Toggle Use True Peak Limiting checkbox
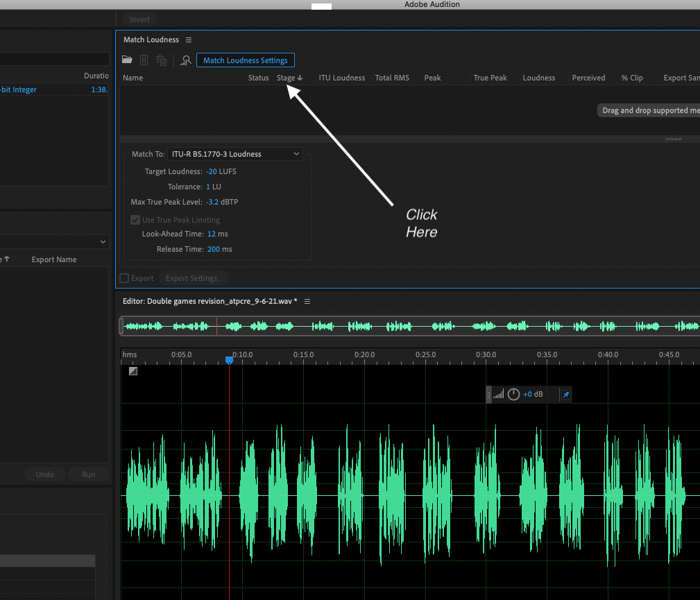700x600 pixels. point(135,220)
